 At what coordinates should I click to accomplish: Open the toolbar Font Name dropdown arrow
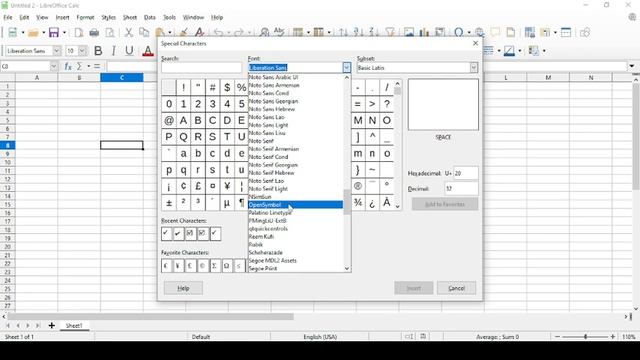57,51
